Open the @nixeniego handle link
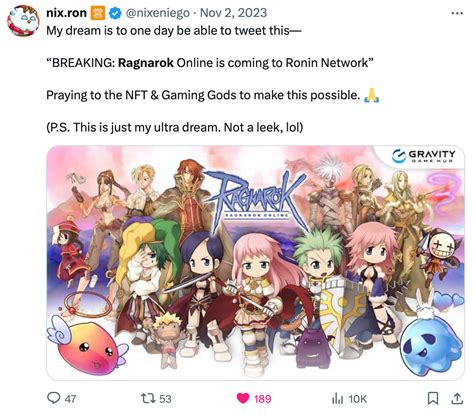 point(157,13)
